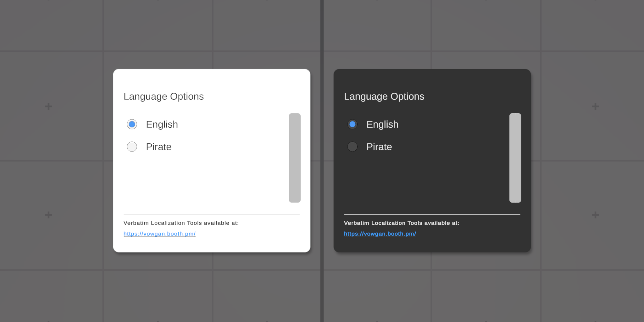Select the English radio button in the dark panel
The width and height of the screenshot is (644, 322).
[x=353, y=125]
